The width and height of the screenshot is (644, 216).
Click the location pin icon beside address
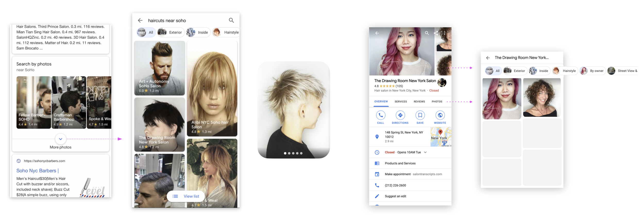pyautogui.click(x=377, y=137)
